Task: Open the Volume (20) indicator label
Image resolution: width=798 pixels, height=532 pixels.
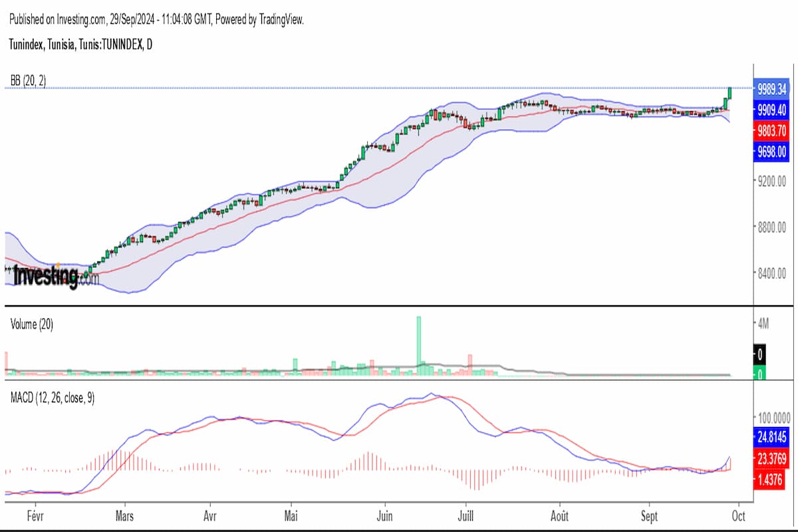Action: pyautogui.click(x=32, y=325)
